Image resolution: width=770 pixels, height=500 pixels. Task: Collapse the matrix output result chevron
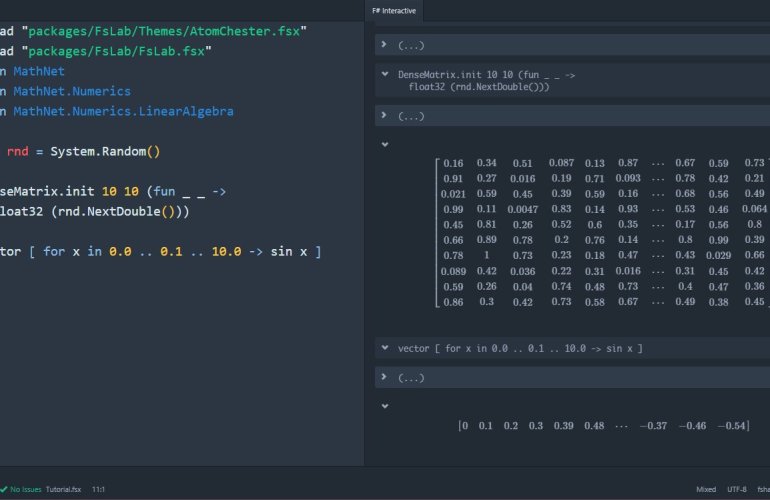coord(386,144)
